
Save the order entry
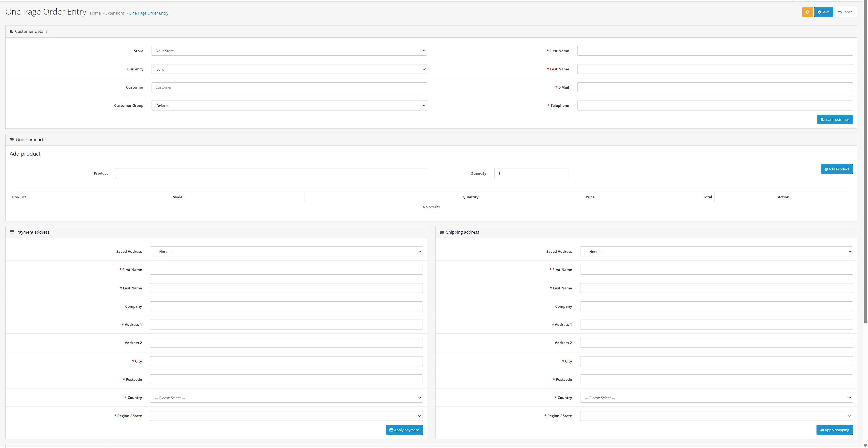point(823,12)
